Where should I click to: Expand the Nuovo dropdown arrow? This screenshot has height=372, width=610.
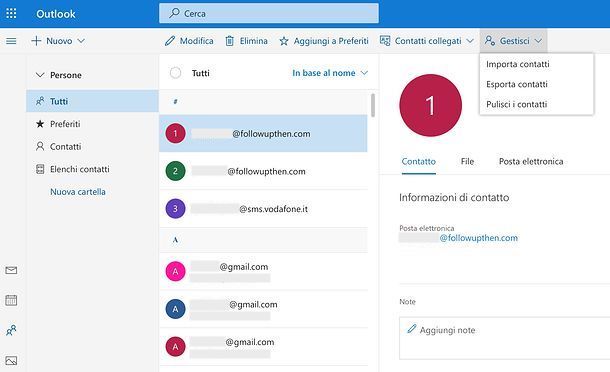[81, 41]
